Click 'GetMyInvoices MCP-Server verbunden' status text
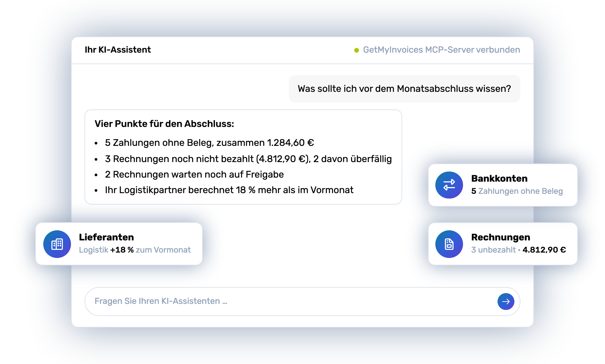Screen dimensions: 605x364 441,50
